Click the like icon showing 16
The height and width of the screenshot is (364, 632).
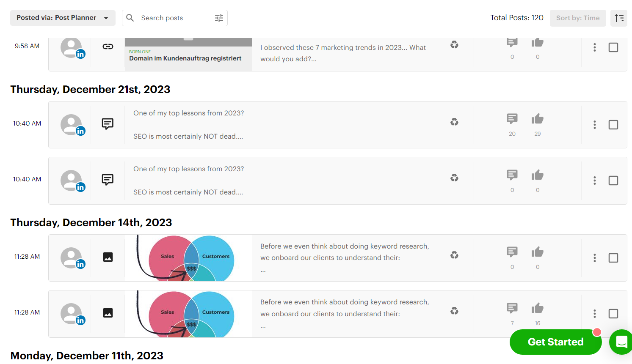(537, 309)
